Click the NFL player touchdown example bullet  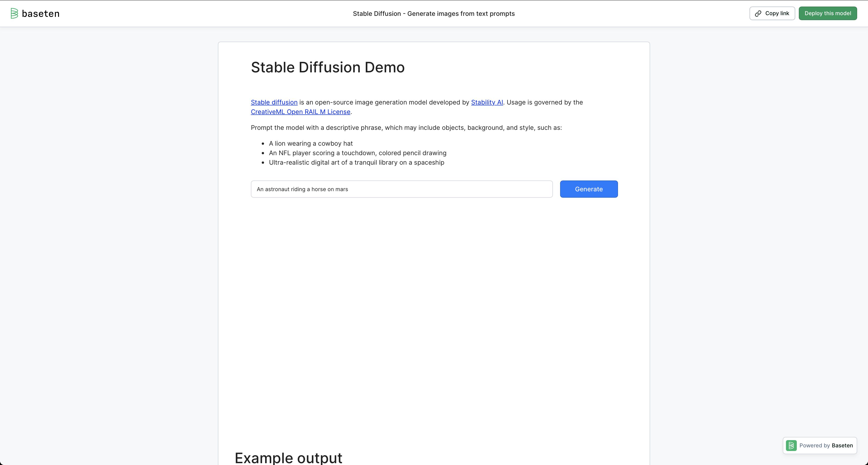pos(357,153)
